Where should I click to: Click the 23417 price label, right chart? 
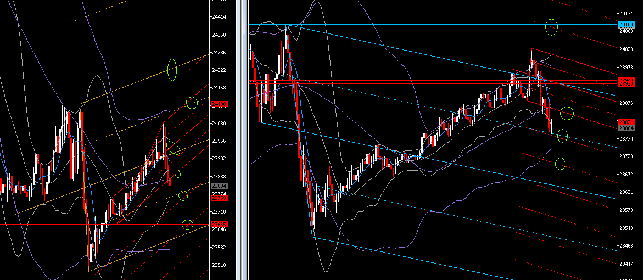(627, 264)
